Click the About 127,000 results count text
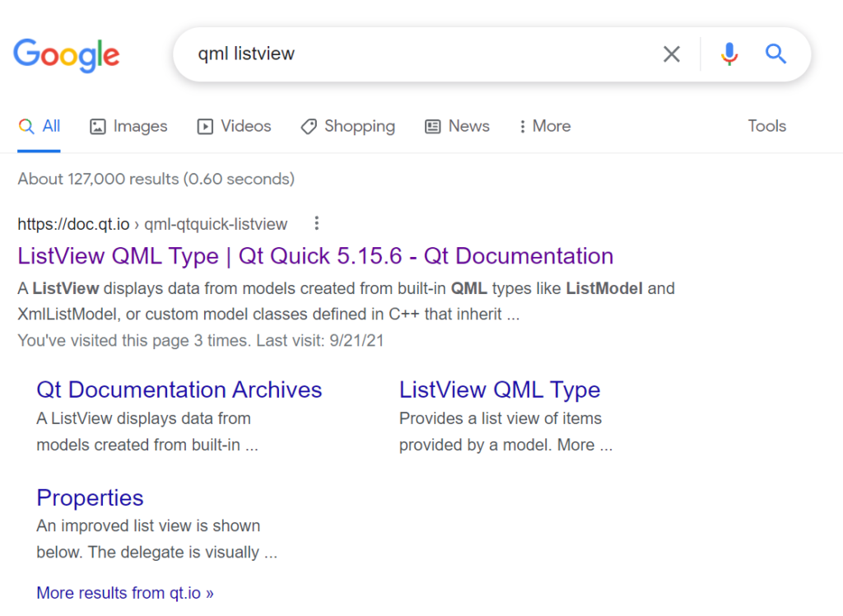 point(156,180)
